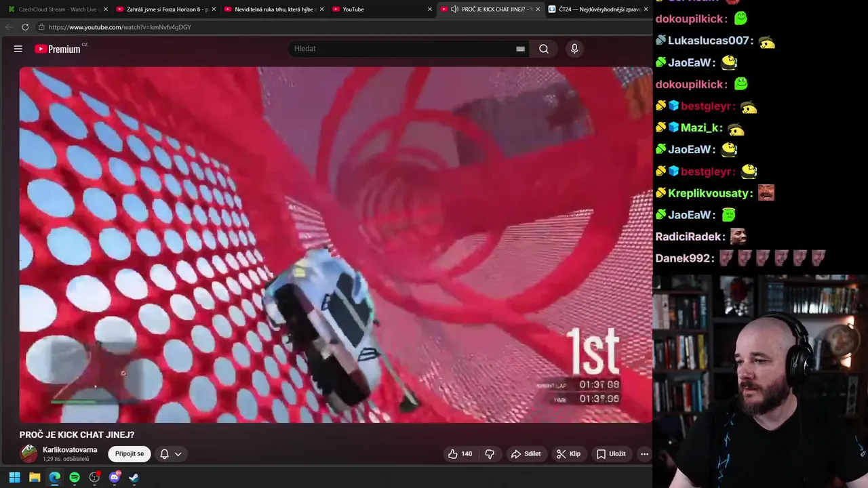Screen dimensions: 868x488
Task: Click the notification bell icon
Action: pyautogui.click(x=164, y=454)
